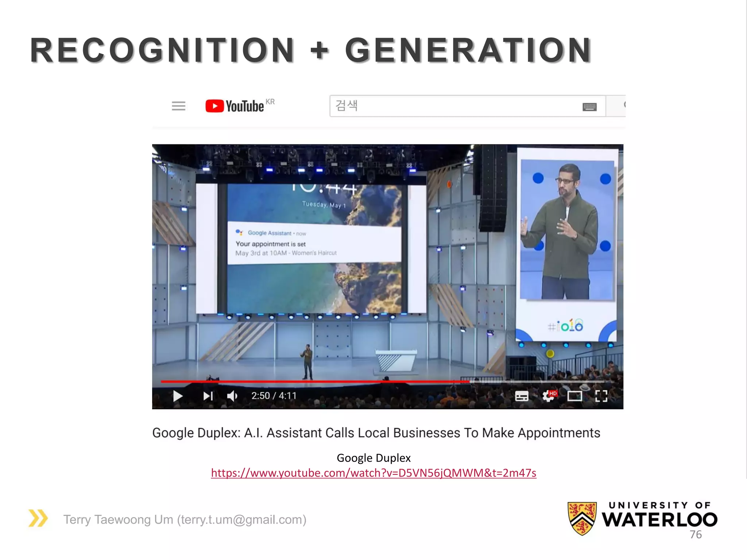
Task: Click the RECOGNITION + GENERATION slide title
Action: click(x=311, y=50)
